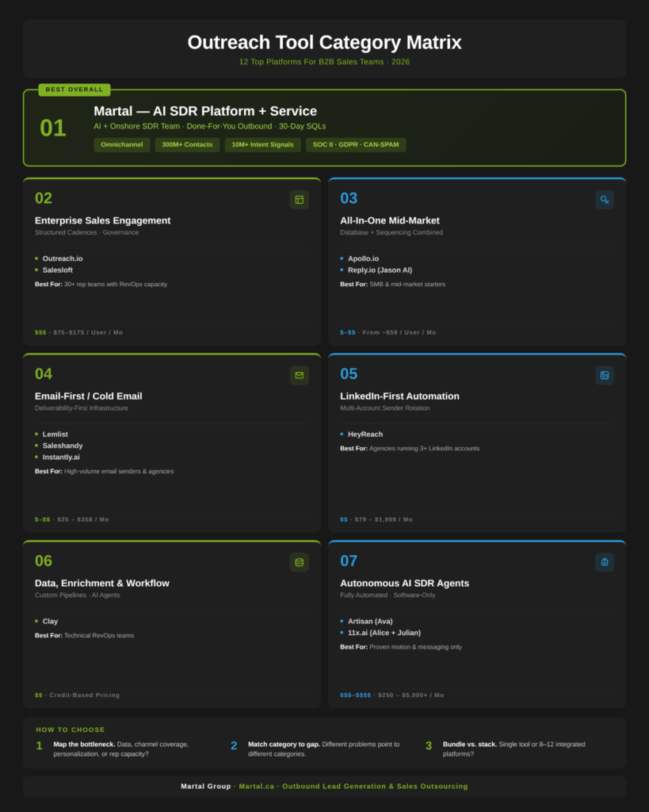Click the HOW TO CHOOSE heading
Image resolution: width=649 pixels, height=812 pixels.
tap(71, 730)
